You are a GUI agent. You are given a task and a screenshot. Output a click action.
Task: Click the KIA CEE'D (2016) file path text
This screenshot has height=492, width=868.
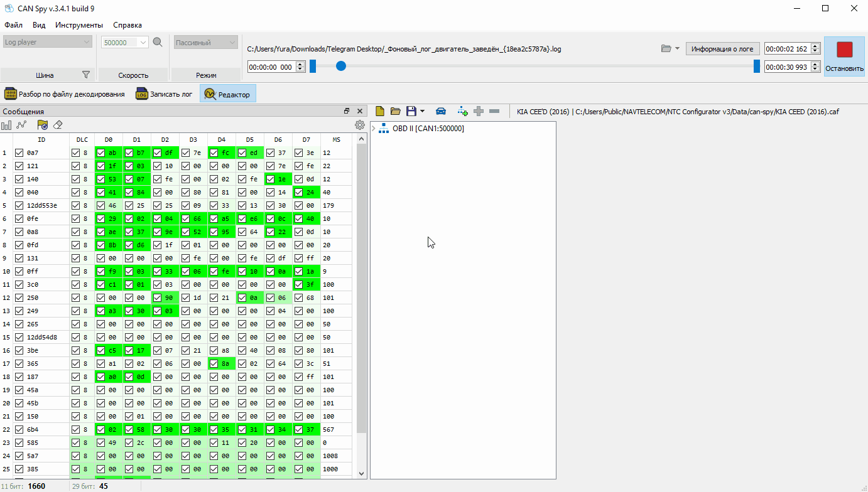(678, 112)
